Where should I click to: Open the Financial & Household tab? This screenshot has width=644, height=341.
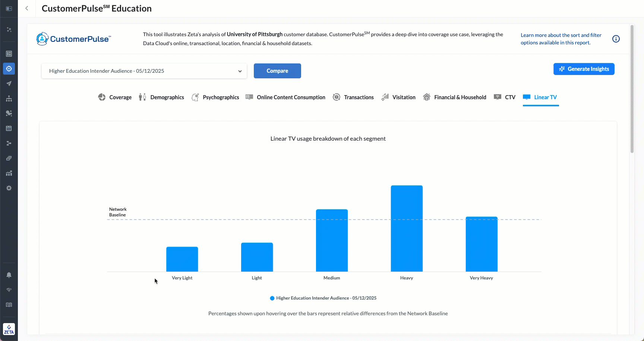(455, 97)
